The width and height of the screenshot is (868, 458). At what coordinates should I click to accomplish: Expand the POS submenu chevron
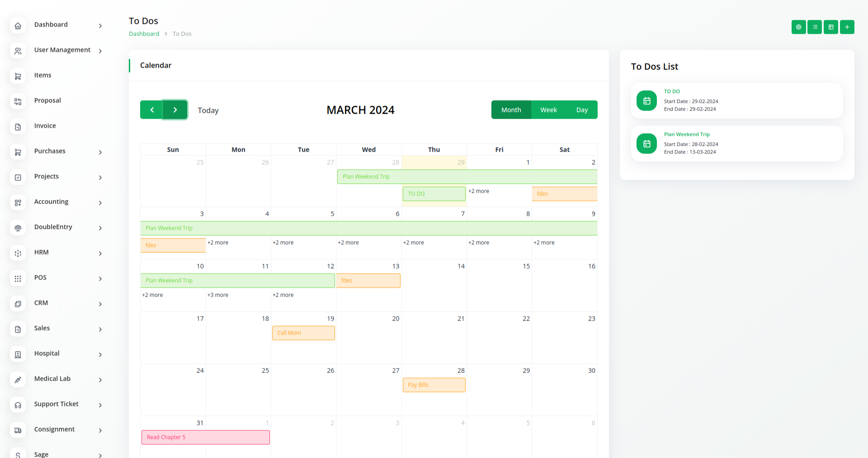click(100, 279)
